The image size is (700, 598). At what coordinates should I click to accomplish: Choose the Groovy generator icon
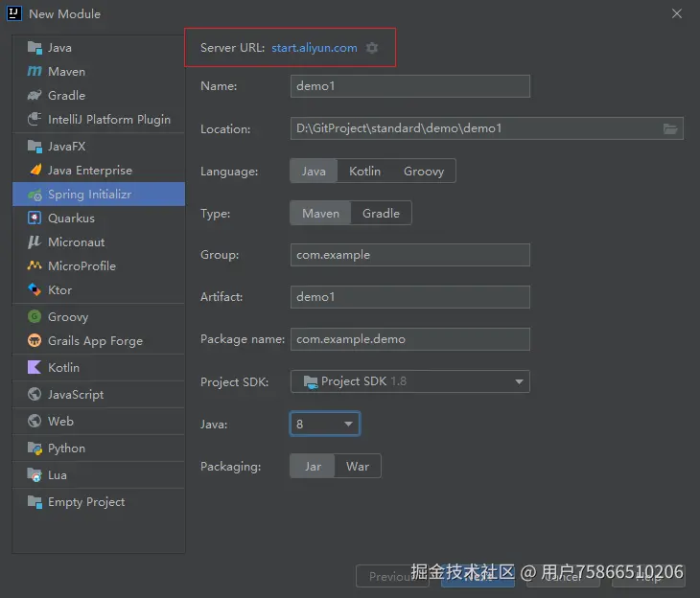[x=35, y=316]
